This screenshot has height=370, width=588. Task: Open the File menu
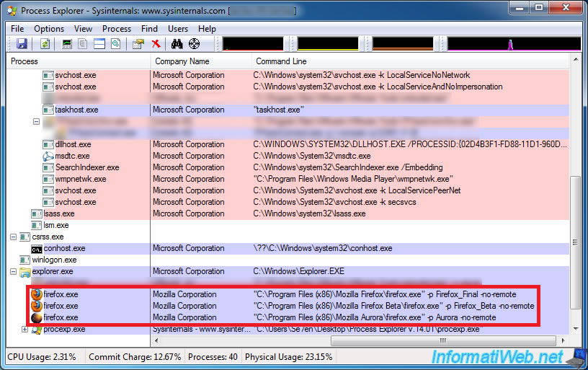pos(17,29)
